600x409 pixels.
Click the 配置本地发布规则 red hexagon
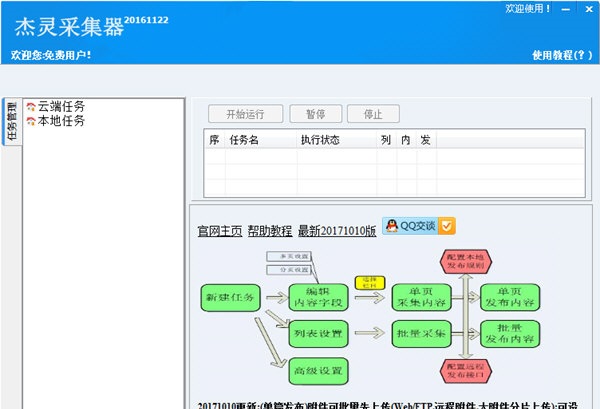466,262
